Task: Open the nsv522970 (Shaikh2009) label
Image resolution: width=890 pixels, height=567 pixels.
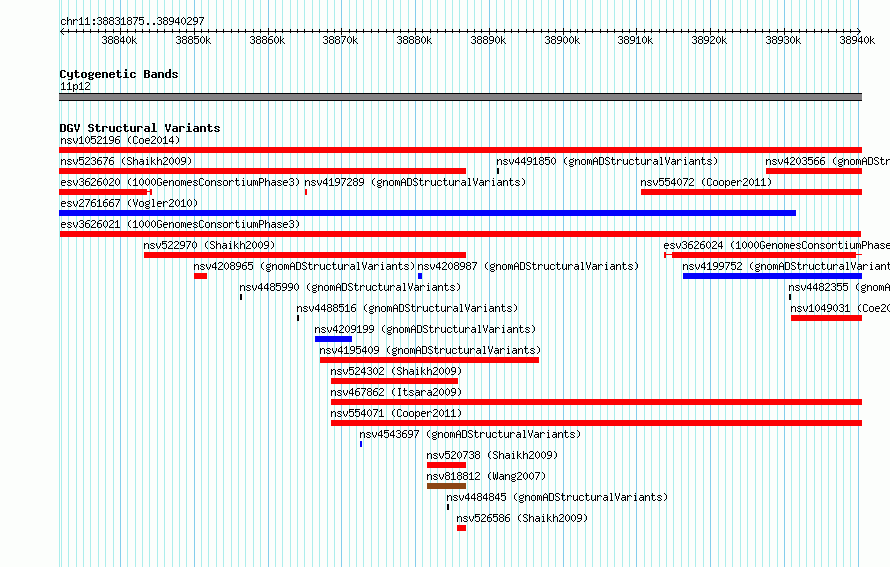Action: (209, 245)
